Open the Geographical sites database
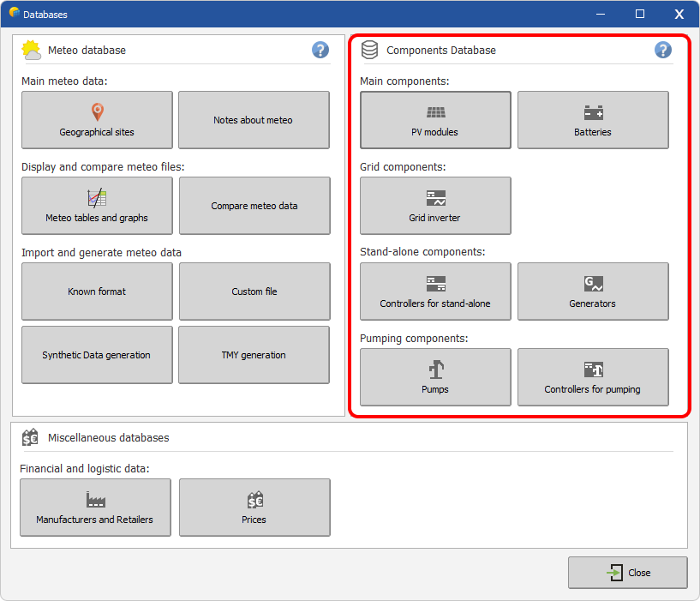Viewport: 700px width, 601px height. pos(97,120)
